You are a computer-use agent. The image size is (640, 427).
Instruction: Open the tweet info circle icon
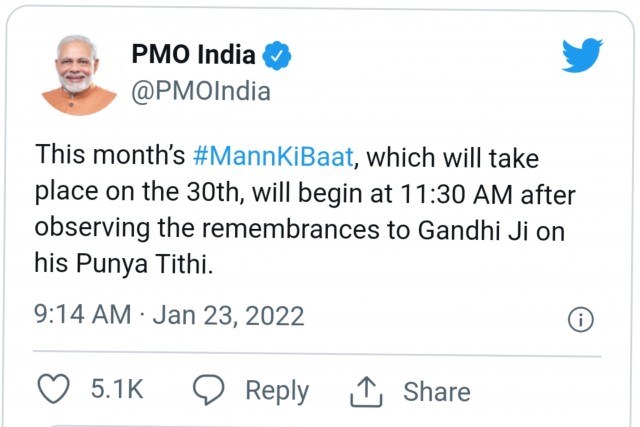click(581, 319)
